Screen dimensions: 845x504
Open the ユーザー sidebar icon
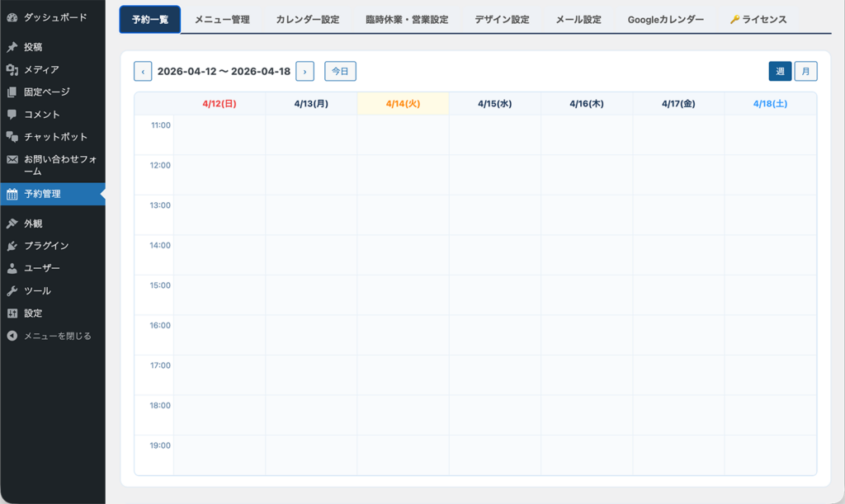[12, 267]
